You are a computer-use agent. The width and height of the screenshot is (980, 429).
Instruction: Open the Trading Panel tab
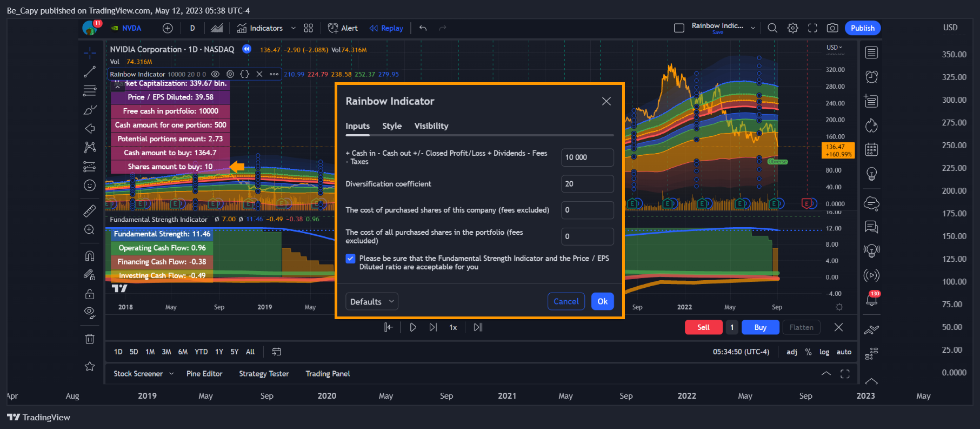click(x=328, y=374)
